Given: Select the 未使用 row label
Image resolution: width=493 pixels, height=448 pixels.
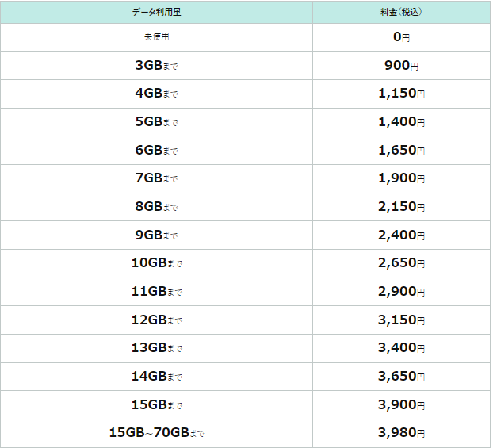Looking at the screenshot, I should coord(156,37).
